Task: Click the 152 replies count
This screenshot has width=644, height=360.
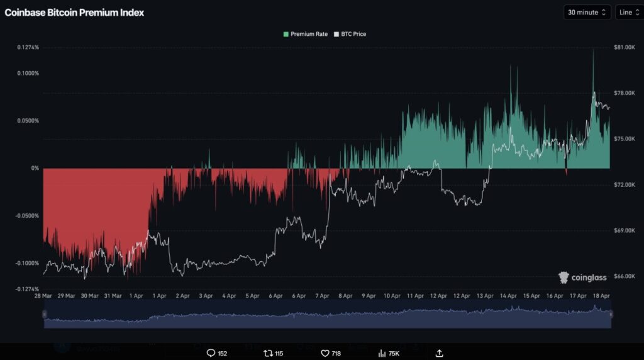Action: click(222, 354)
